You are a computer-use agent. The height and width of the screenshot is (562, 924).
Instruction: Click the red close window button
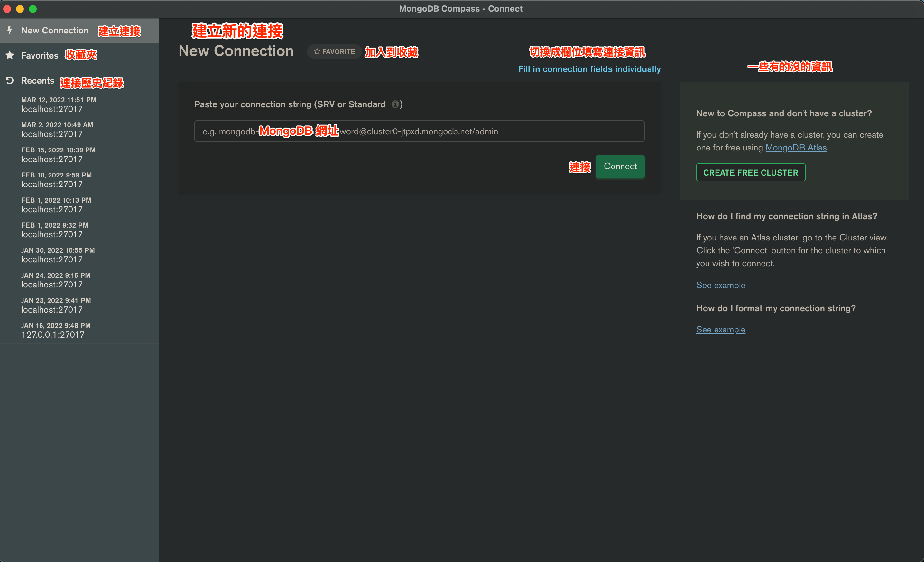point(7,9)
